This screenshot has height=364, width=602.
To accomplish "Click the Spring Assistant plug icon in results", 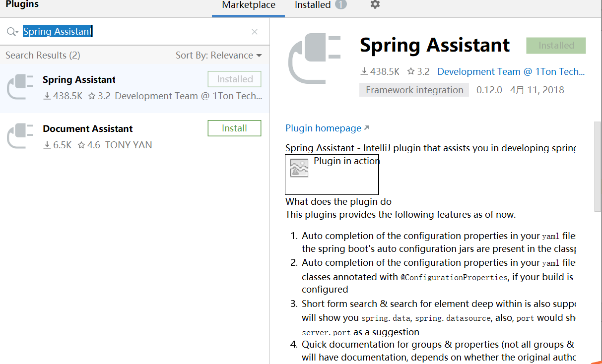I will [20, 87].
